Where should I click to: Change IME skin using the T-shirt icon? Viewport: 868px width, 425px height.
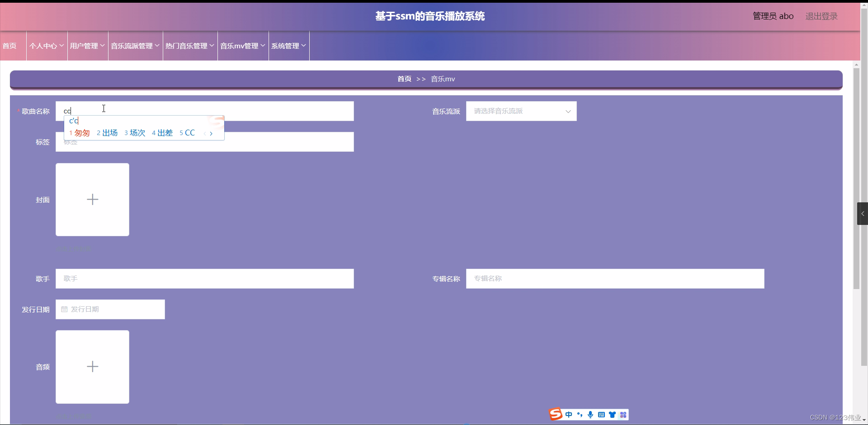pos(613,414)
